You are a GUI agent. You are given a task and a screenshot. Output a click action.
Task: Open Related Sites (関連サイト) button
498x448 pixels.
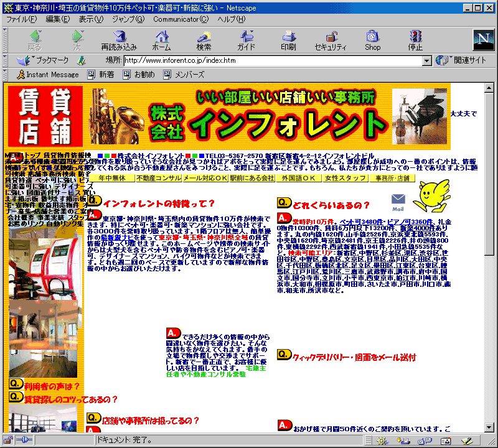coord(461,60)
